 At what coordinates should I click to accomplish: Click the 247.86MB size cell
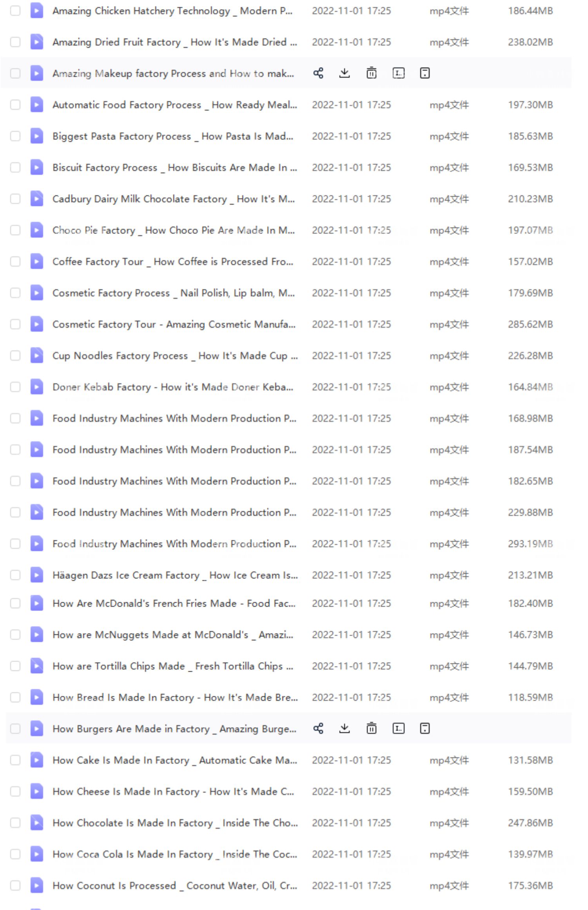click(x=530, y=823)
